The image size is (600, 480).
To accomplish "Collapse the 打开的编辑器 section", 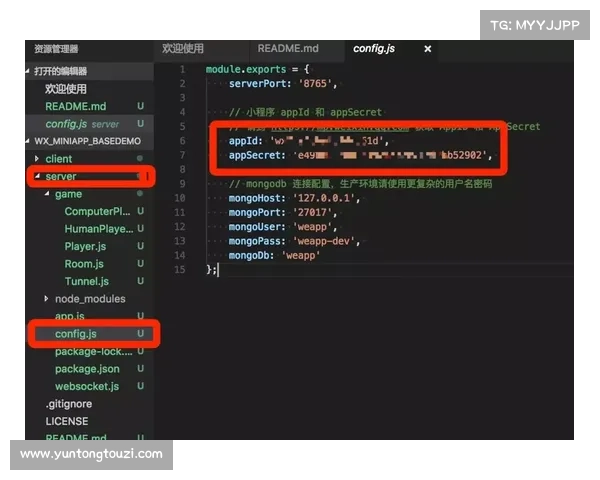I will tap(29, 72).
